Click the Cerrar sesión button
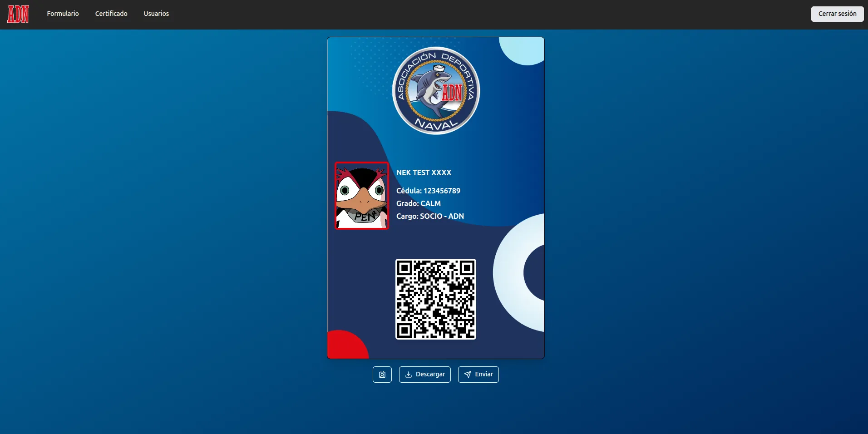 pos(837,14)
